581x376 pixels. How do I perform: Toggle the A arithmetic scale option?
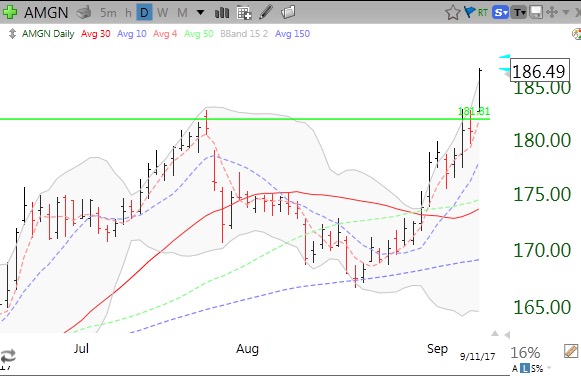[x=515, y=369]
